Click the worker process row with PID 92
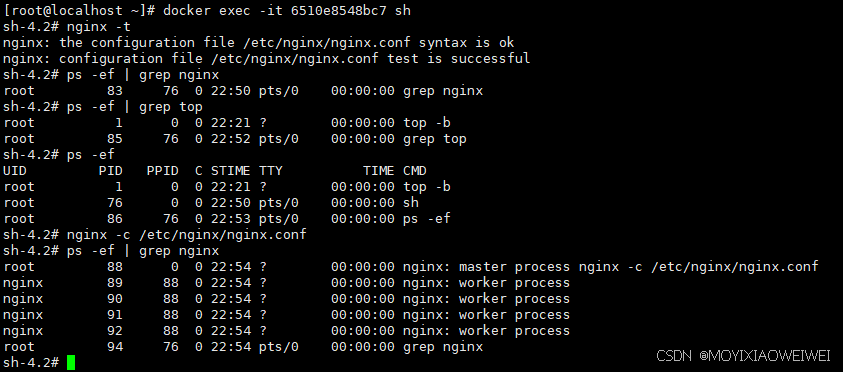 click(x=287, y=331)
